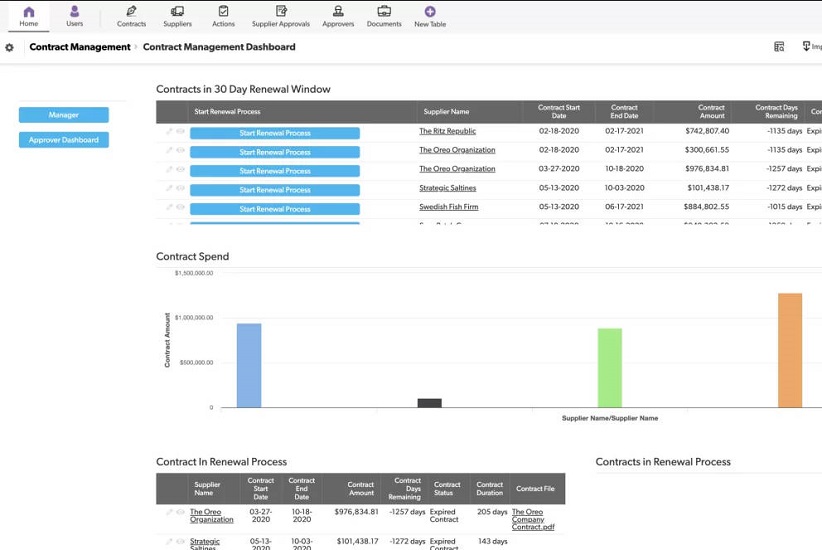Open the Suppliers table icon

coord(177,12)
